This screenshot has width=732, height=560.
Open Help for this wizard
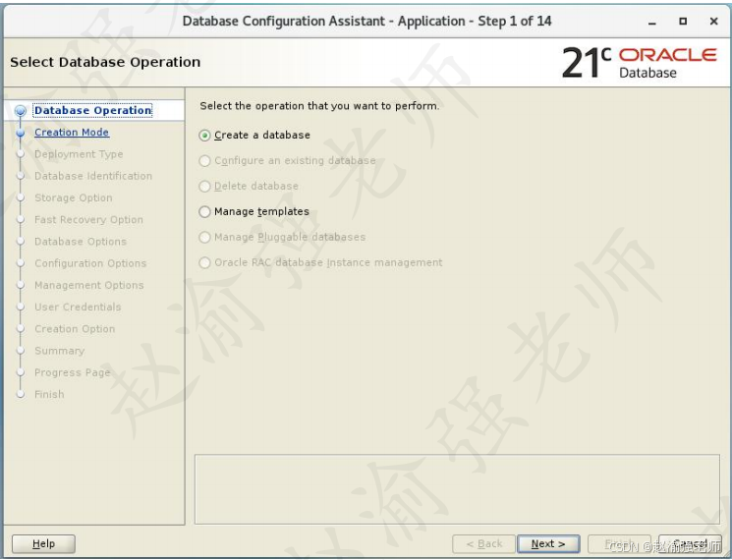pyautogui.click(x=43, y=544)
